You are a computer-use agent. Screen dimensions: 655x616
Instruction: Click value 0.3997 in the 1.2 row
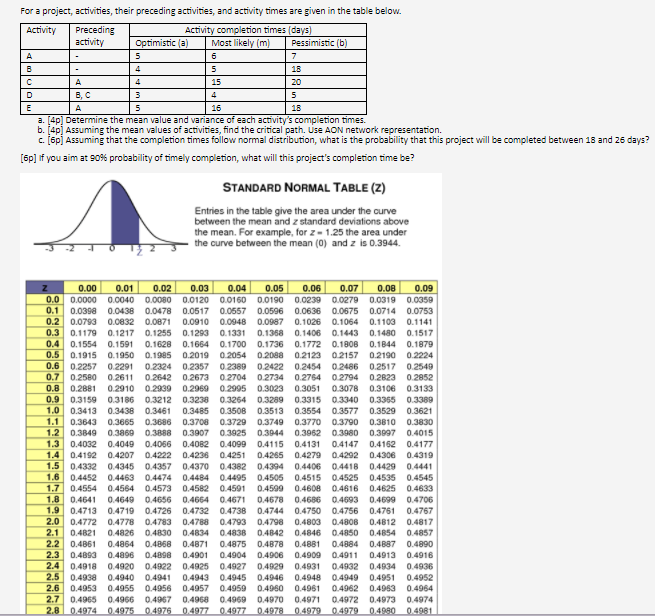[x=382, y=433]
